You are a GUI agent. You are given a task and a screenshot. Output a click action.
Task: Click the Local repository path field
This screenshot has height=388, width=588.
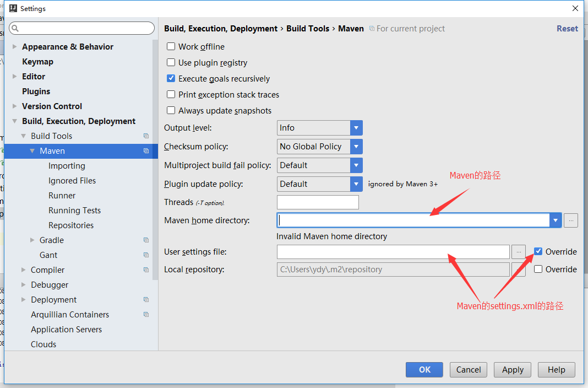(393, 270)
